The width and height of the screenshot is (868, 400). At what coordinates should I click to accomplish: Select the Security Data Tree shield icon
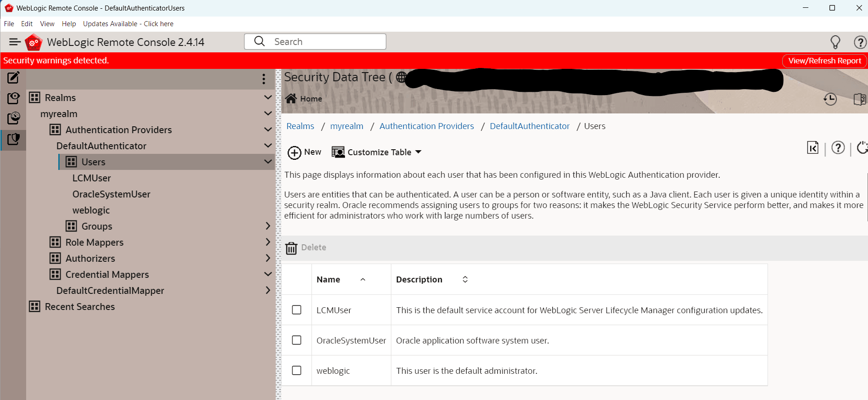(x=13, y=139)
